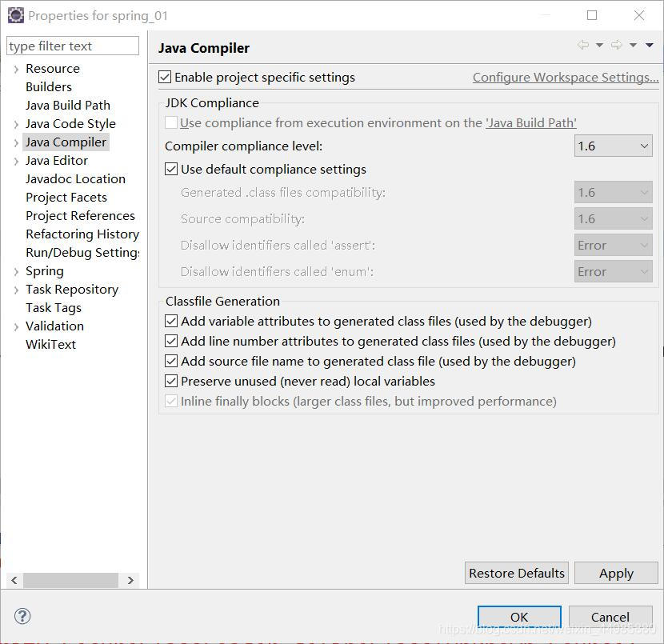The width and height of the screenshot is (664, 644).
Task: Expand the Java Compiler node
Action: point(16,142)
